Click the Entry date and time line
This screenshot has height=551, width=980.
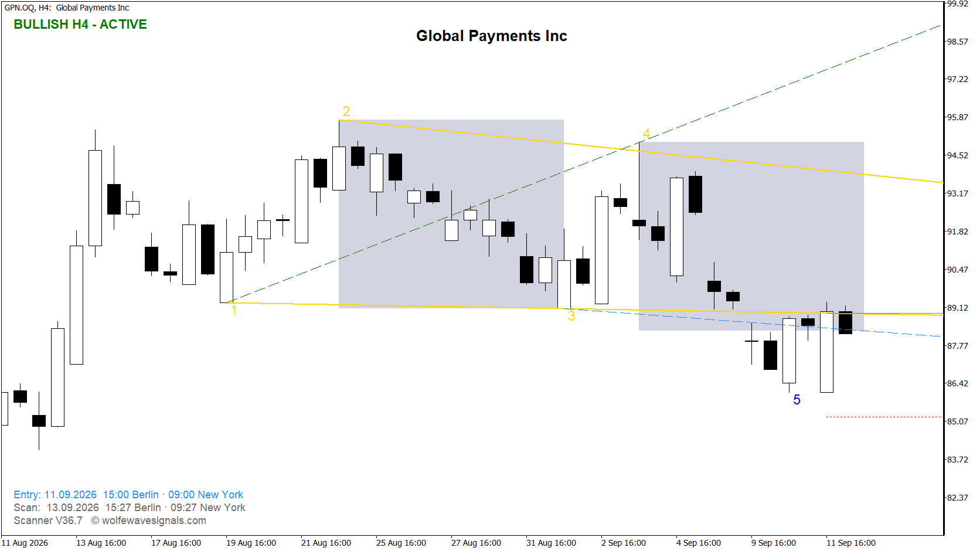128,495
